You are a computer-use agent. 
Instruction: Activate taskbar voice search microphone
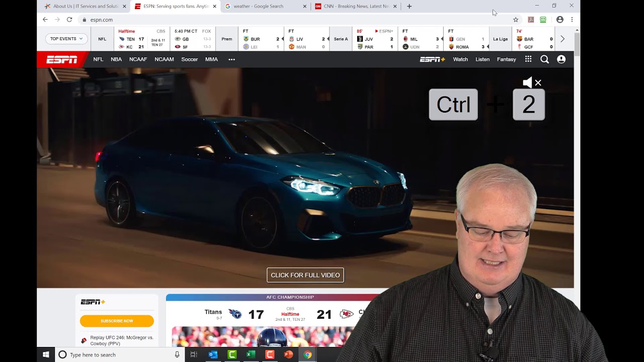(x=177, y=354)
